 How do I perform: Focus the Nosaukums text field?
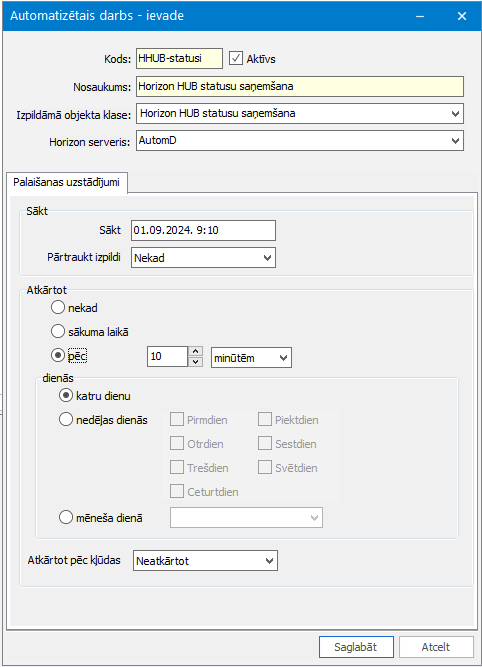tap(300, 86)
